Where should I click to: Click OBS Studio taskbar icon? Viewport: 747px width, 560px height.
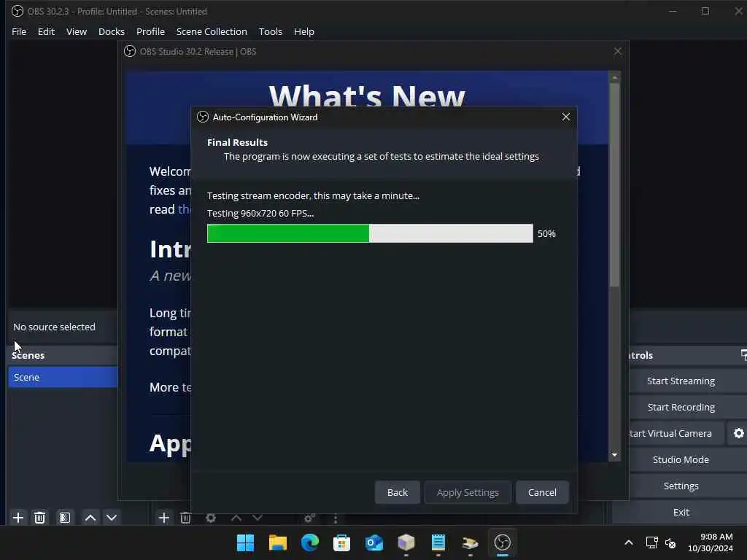point(502,542)
